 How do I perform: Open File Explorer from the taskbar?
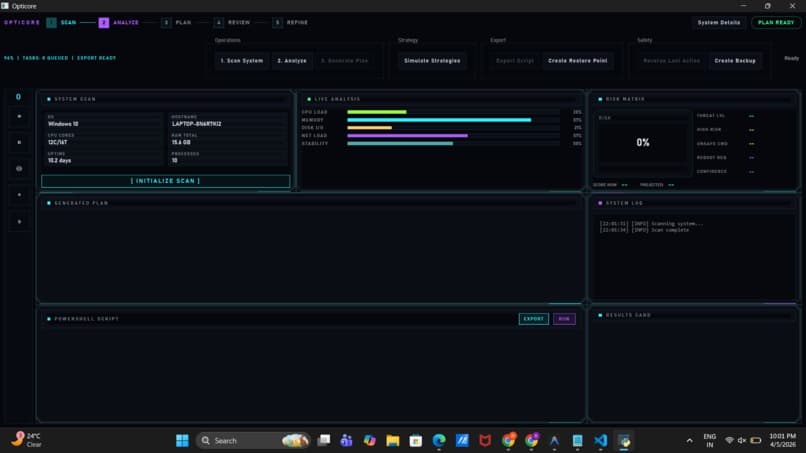(x=393, y=441)
